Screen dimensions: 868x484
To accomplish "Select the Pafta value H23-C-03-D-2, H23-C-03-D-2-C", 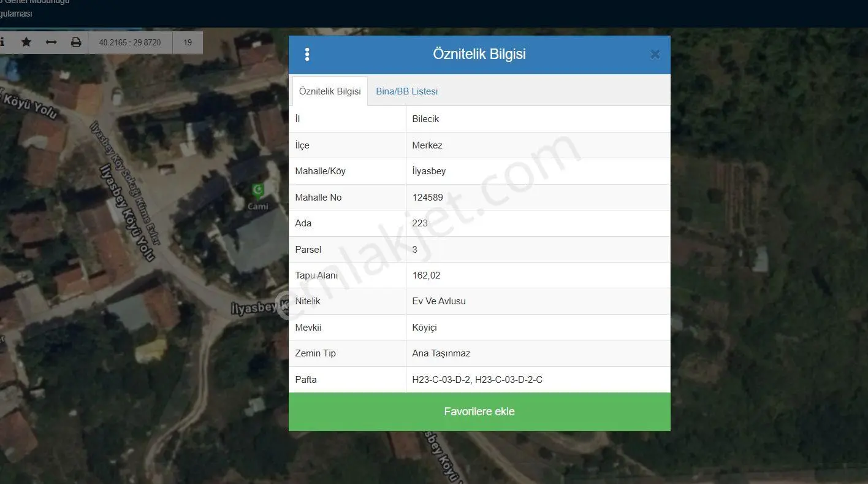I will [478, 380].
